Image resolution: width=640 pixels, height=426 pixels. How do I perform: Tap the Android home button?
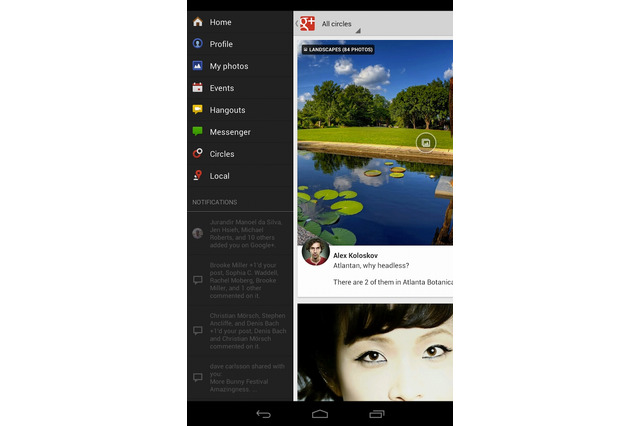(320, 414)
